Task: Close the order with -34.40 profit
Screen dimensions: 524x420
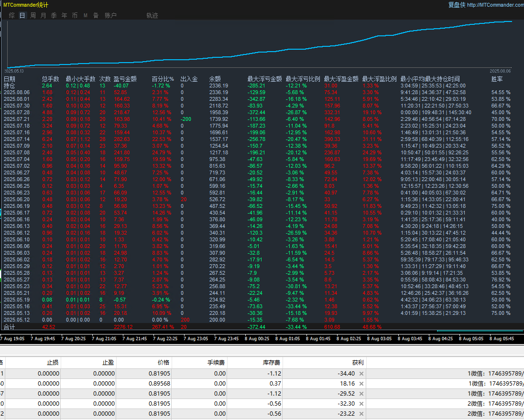Action: (361, 374)
